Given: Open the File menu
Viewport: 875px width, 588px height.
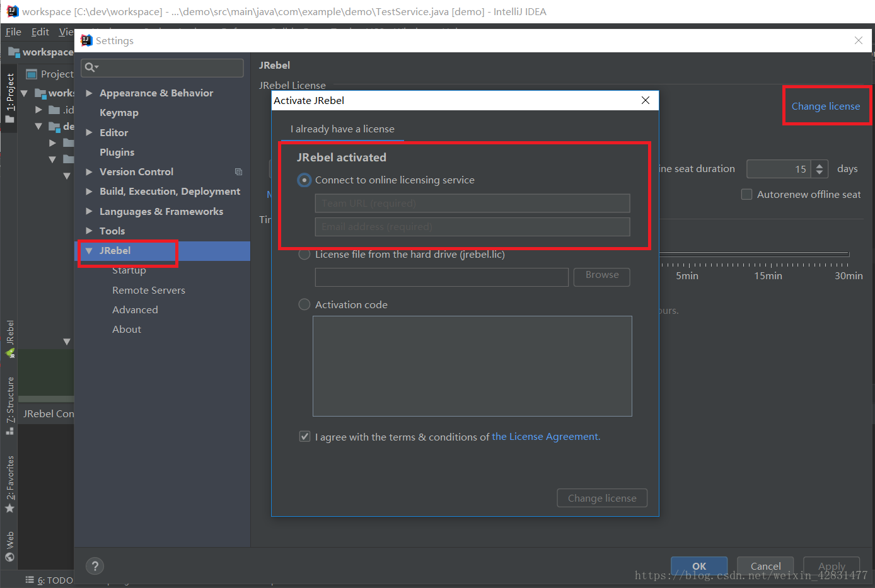Looking at the screenshot, I should click(13, 32).
